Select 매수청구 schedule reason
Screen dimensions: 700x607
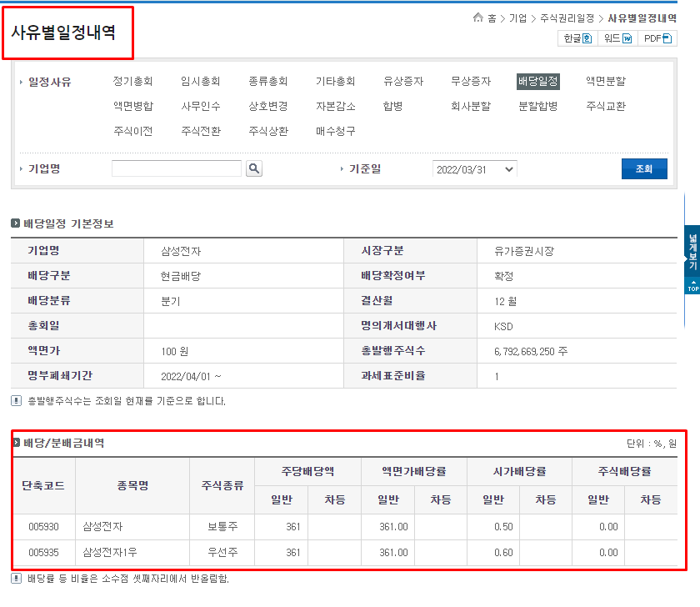335,131
